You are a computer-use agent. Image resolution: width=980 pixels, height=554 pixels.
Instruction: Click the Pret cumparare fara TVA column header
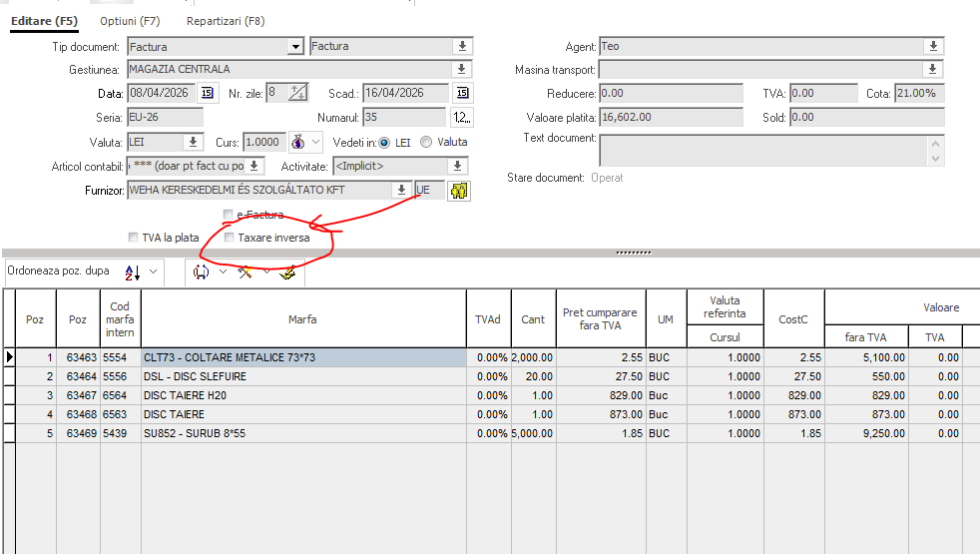pos(600,318)
